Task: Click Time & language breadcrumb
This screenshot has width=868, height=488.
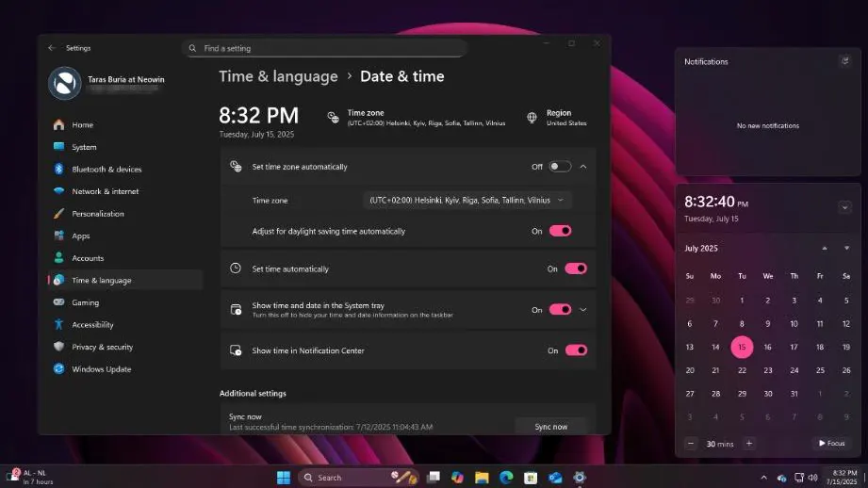Action: click(278, 76)
